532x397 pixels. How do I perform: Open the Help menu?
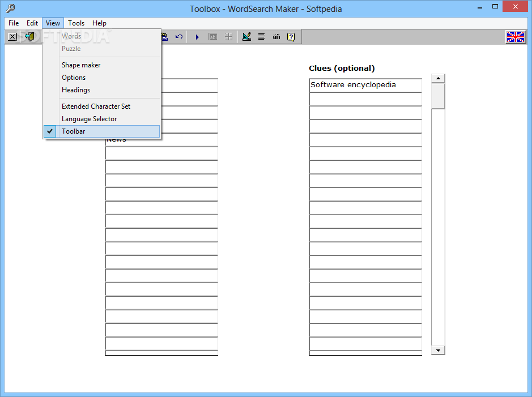[99, 23]
